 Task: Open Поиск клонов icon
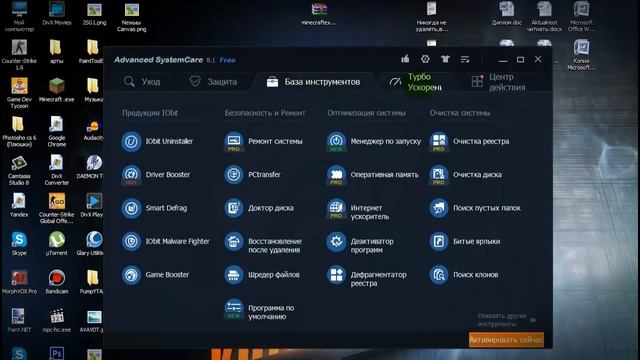[x=439, y=275]
